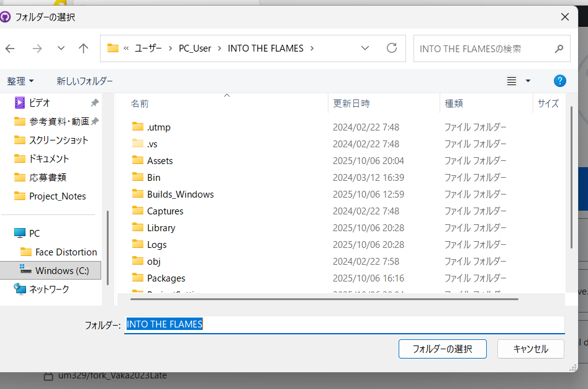The width and height of the screenshot is (588, 389).
Task: Click date 2025/10/06 16:16 of Packages
Action: 368,278
